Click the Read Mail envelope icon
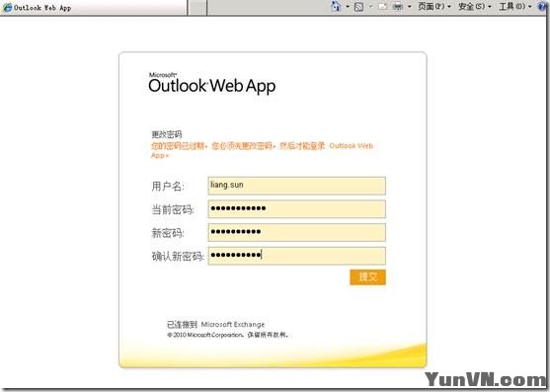Screen dimensions: 550x392 [x=383, y=6]
